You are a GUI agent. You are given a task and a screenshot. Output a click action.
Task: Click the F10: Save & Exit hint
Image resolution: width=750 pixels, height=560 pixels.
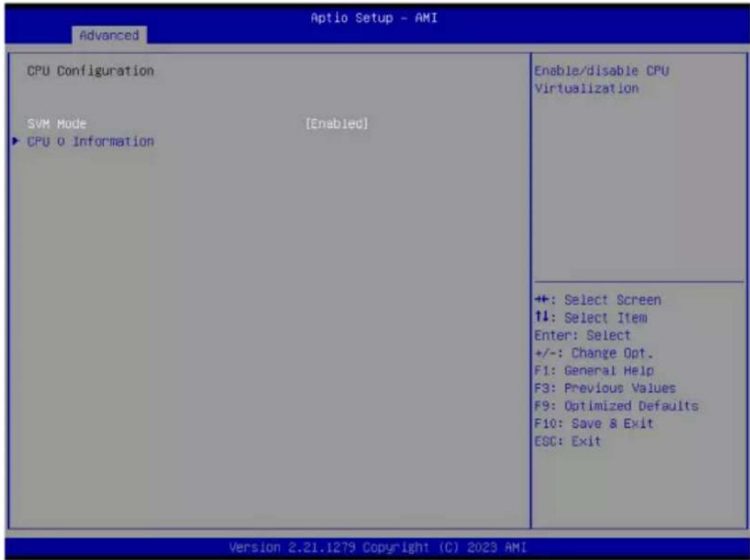pyautogui.click(x=593, y=423)
